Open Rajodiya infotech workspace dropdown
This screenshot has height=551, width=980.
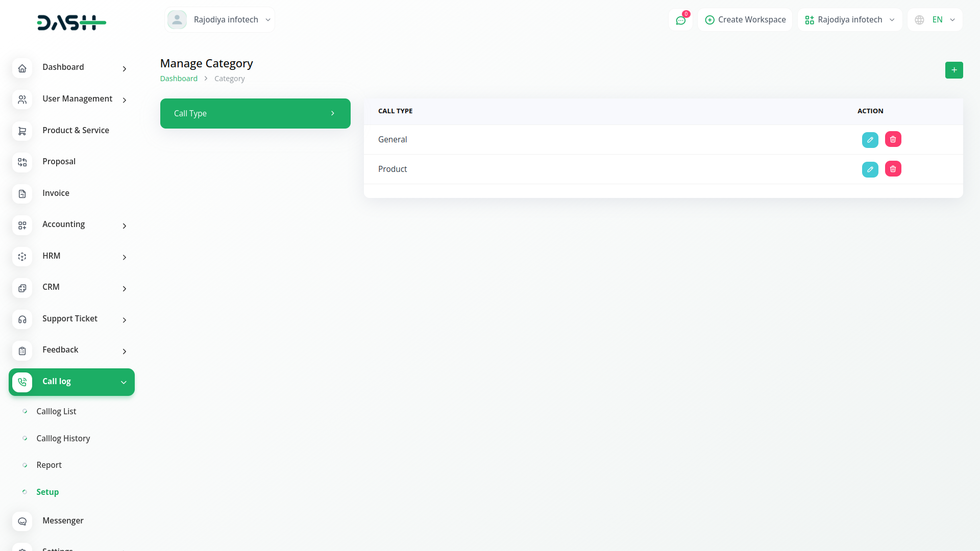click(x=849, y=20)
